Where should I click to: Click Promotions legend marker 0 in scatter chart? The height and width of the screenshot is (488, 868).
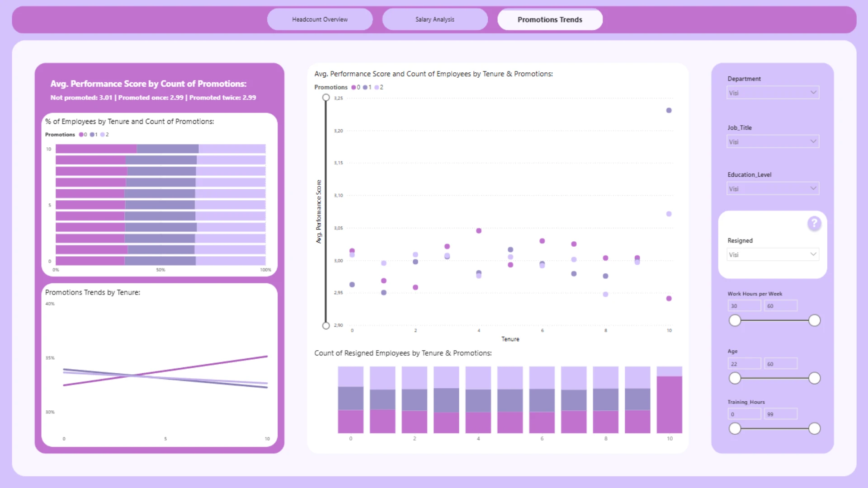click(x=354, y=87)
